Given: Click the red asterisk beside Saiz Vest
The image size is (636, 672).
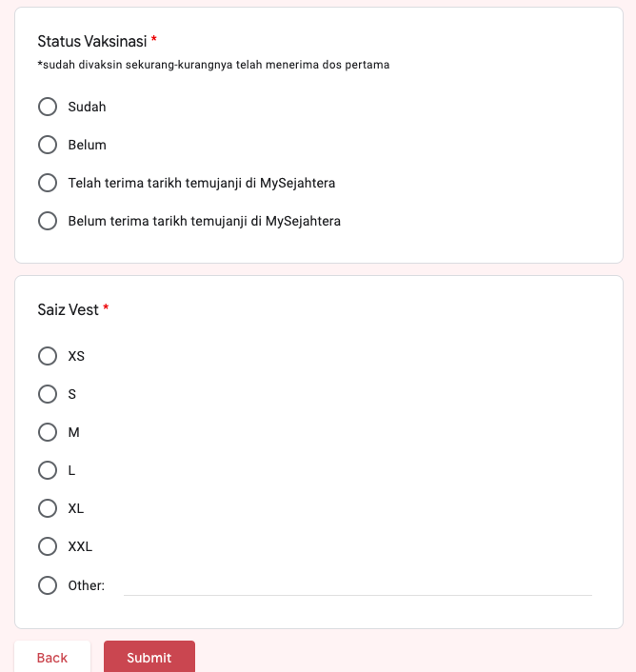Looking at the screenshot, I should 106,309.
